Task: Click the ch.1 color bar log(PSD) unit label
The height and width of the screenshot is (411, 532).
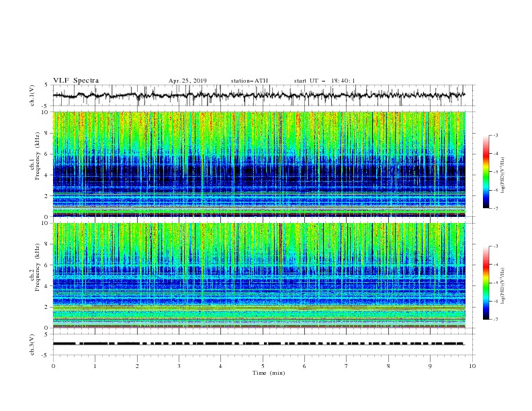Action: tap(504, 175)
